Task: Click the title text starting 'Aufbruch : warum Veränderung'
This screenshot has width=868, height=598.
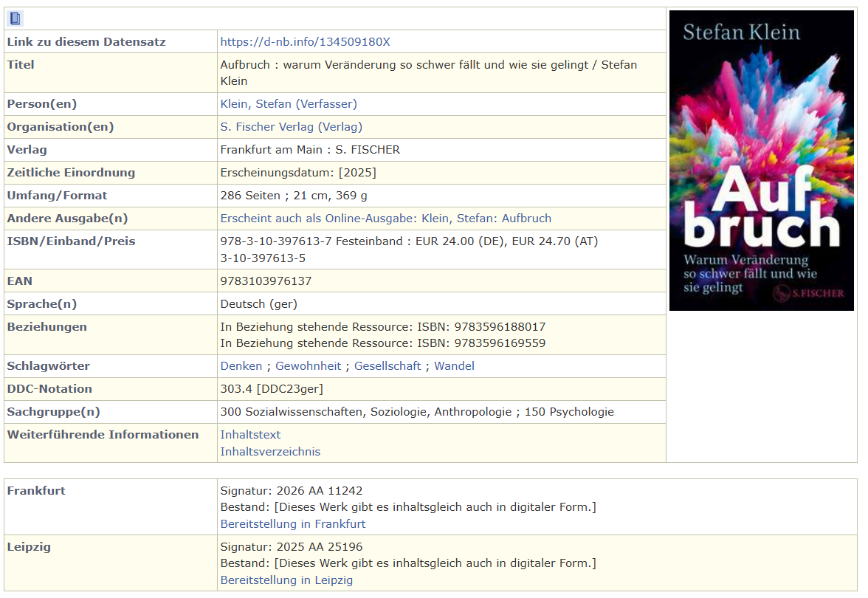Action: [x=428, y=73]
